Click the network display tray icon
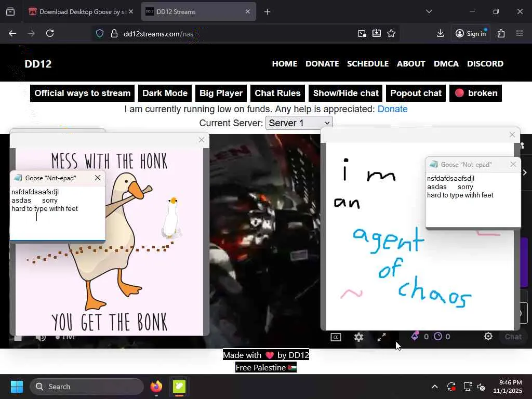 468,387
